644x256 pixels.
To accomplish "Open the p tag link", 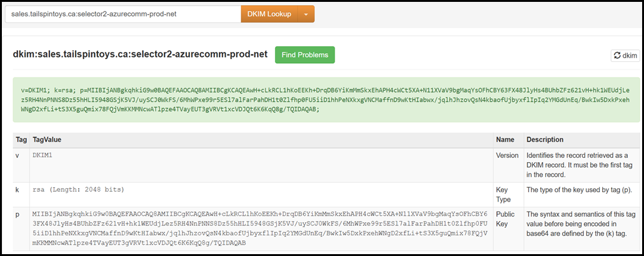I will pyautogui.click(x=18, y=215).
